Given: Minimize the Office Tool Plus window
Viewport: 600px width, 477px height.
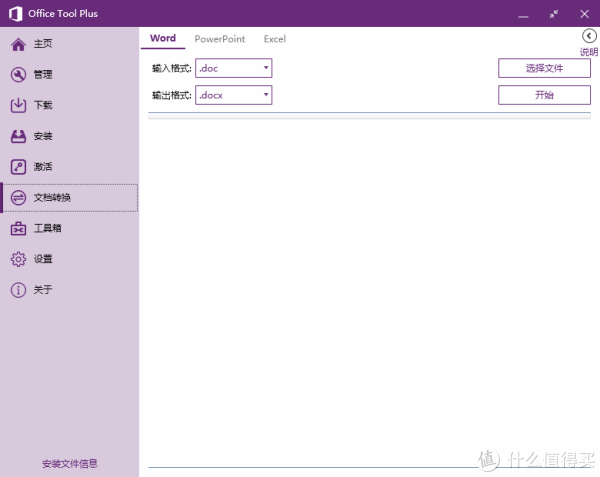Looking at the screenshot, I should [523, 15].
